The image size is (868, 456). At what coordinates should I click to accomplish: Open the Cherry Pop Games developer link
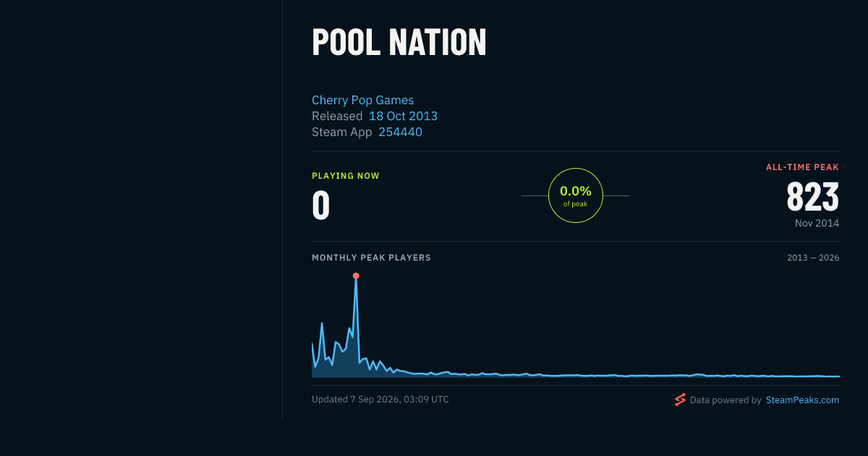[x=362, y=100]
